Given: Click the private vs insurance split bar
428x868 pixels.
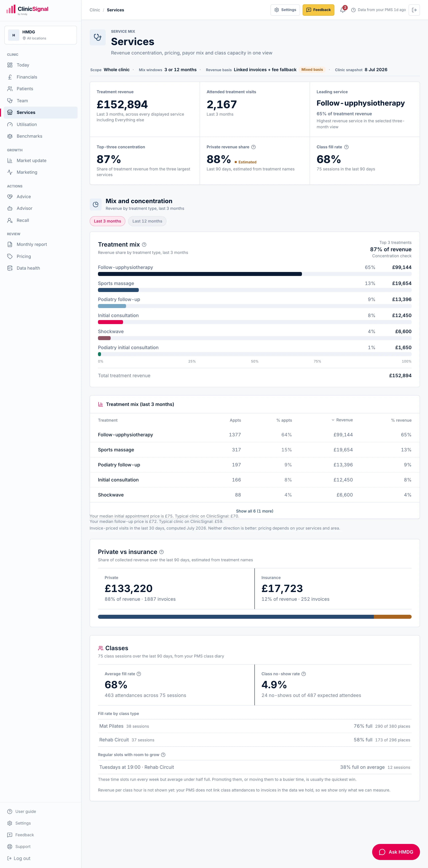Looking at the screenshot, I should [x=255, y=617].
